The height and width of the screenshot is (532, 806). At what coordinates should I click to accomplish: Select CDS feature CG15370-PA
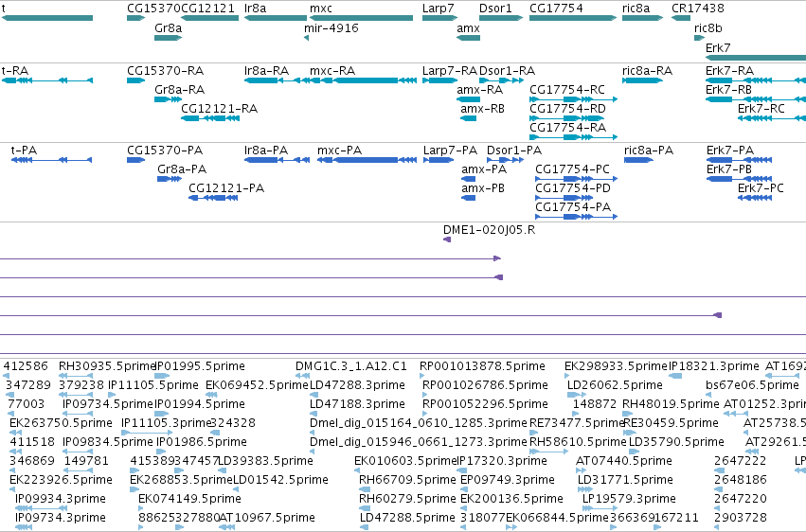coord(136,160)
